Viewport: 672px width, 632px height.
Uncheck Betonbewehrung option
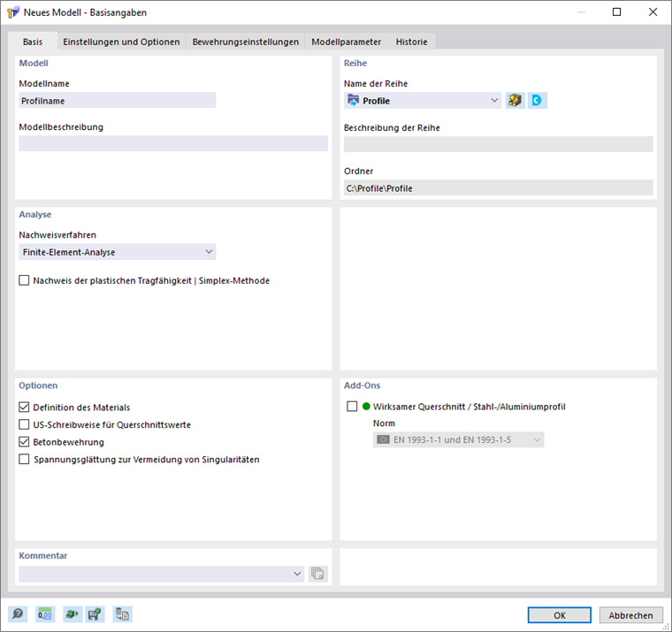click(x=24, y=442)
